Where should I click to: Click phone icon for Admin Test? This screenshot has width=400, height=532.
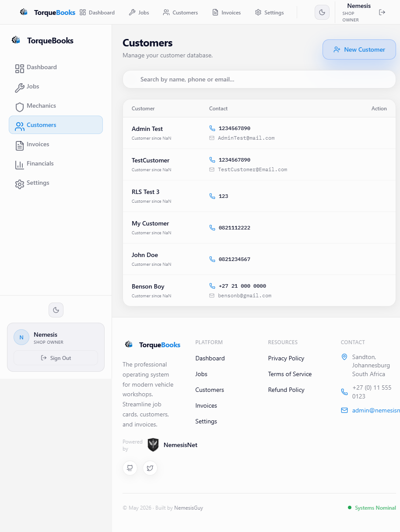pyautogui.click(x=212, y=128)
